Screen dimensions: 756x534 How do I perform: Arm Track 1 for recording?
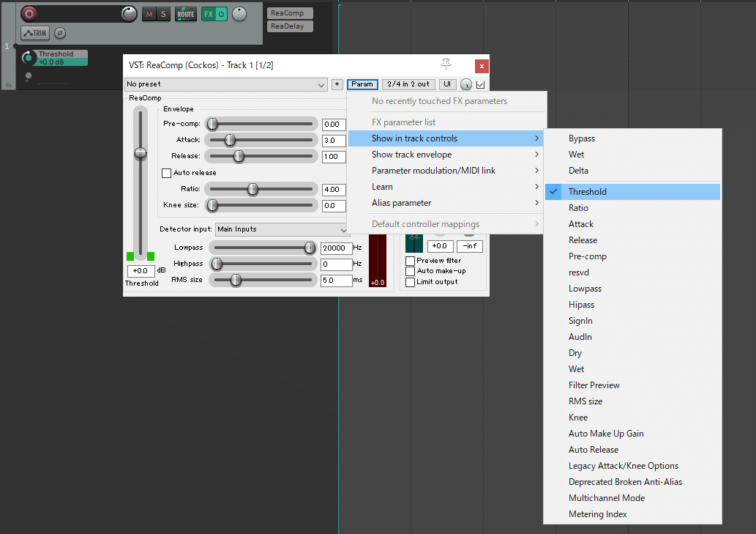point(29,13)
